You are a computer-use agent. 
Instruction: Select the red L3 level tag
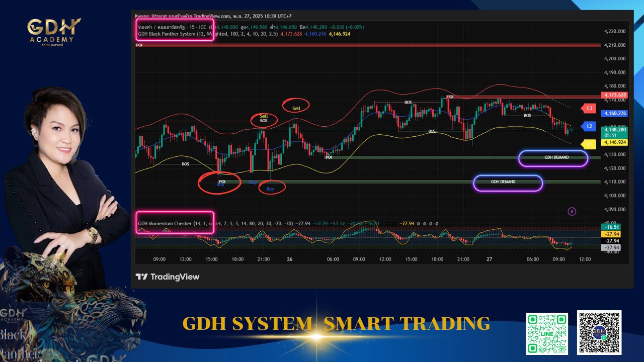pos(589,108)
